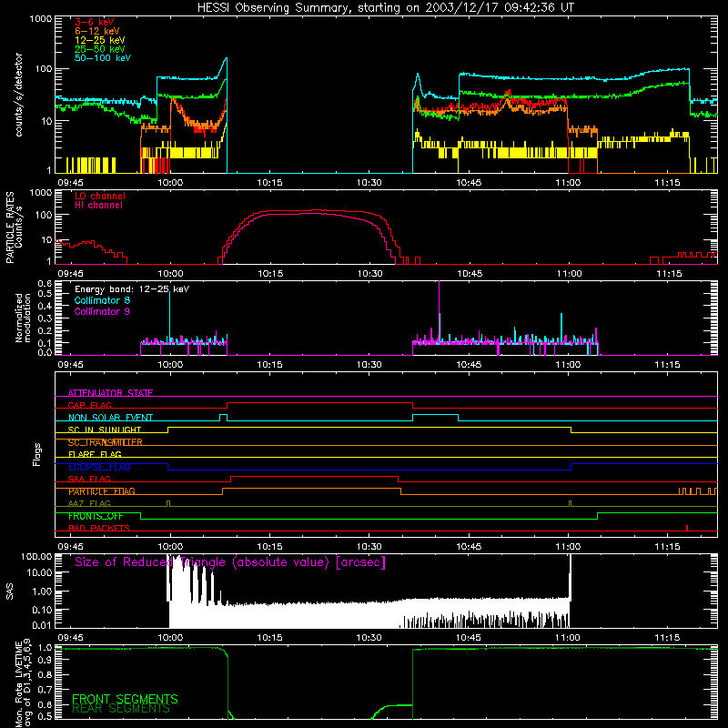
Task: Click the 'Energy band: 12-25 keV' text
Action: pos(132,289)
